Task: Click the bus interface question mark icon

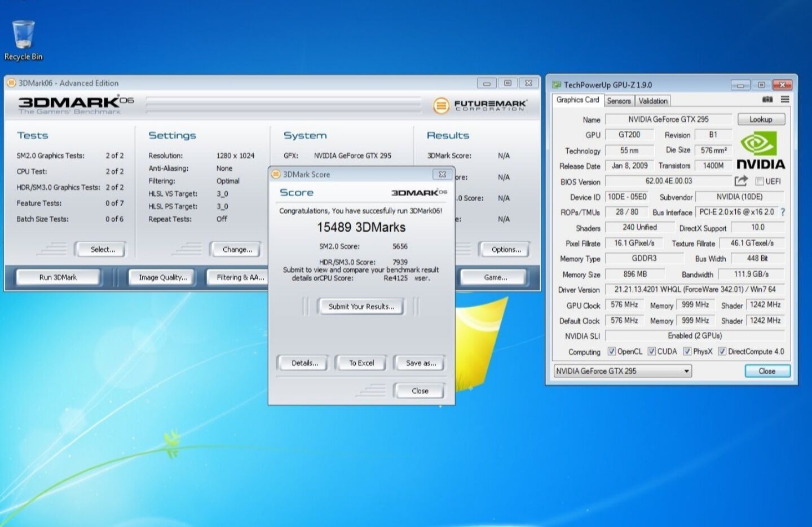Action: pyautogui.click(x=783, y=212)
